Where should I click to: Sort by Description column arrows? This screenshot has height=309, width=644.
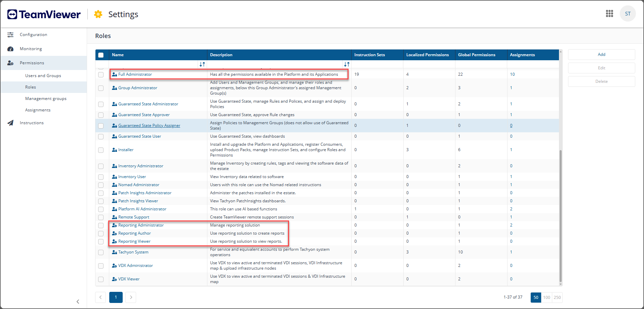pos(347,64)
